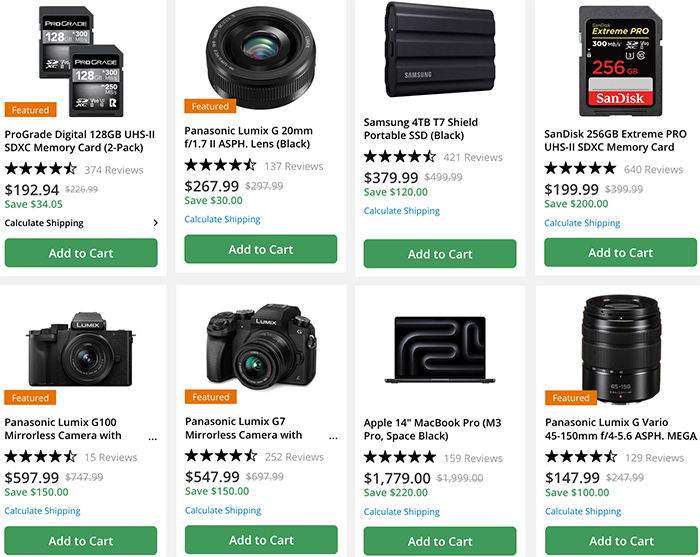This screenshot has width=700, height=557.
Task: Calculate shipping for Samsung T7 Shield
Action: (x=402, y=211)
